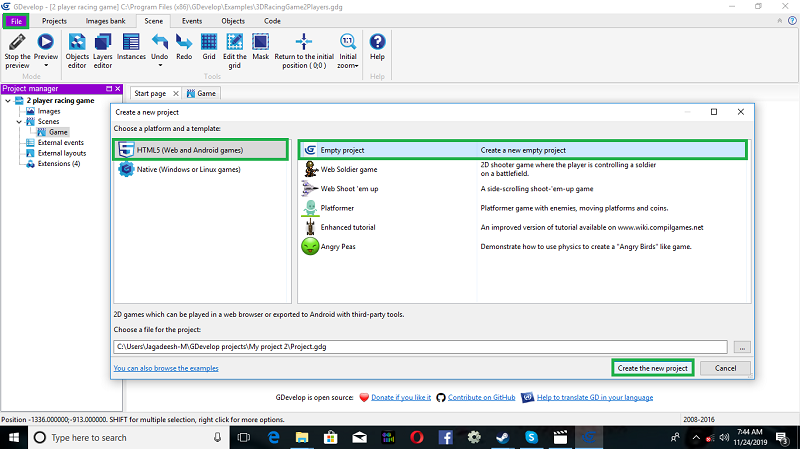Switch to the Code ribbon tab

point(272,21)
